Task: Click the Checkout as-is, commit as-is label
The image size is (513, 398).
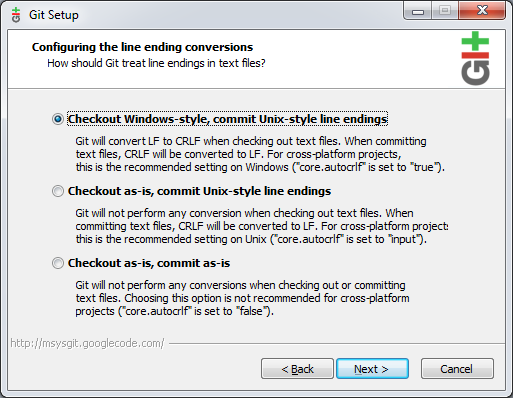Action: (149, 263)
